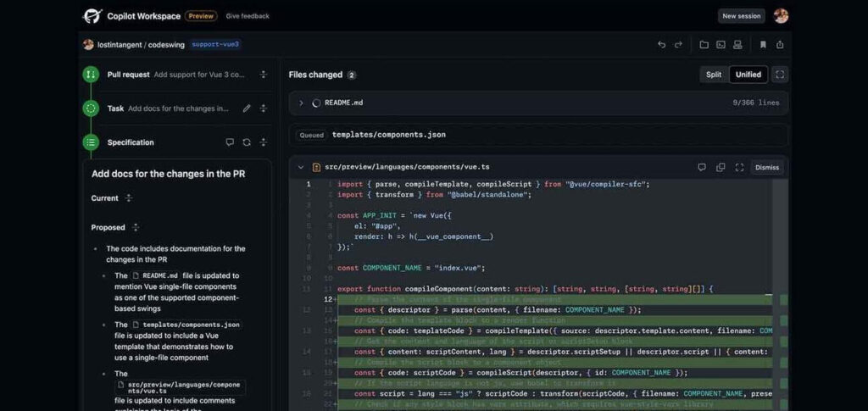
Task: Click the undo arrow icon
Action: coord(661,45)
